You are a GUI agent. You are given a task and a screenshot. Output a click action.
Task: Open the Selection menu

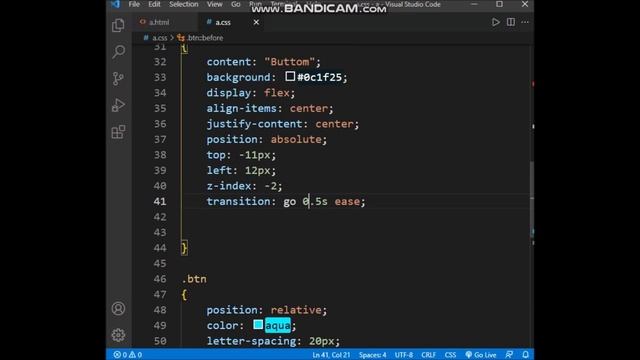(x=184, y=4)
